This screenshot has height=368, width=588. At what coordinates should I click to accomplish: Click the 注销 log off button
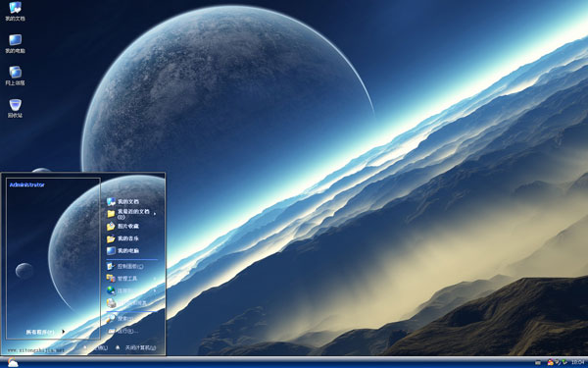point(96,347)
